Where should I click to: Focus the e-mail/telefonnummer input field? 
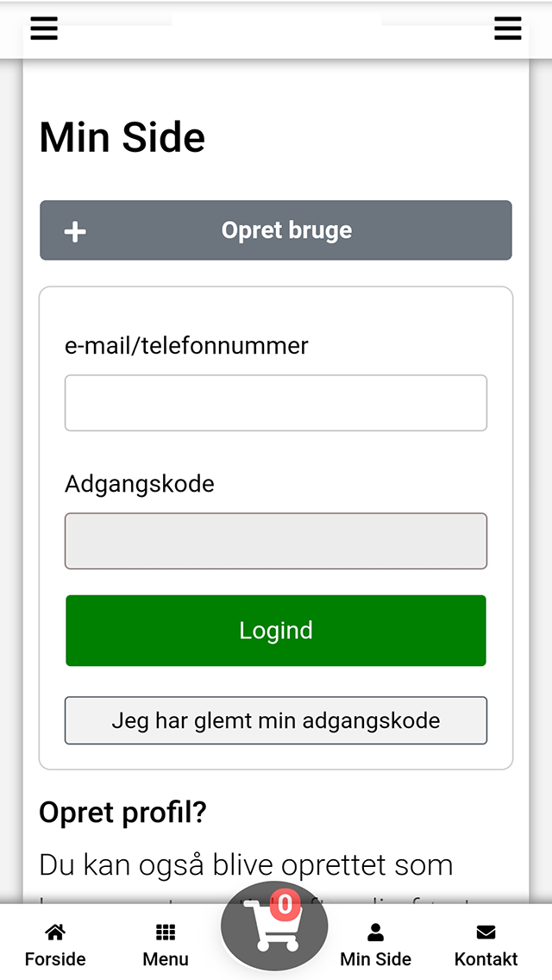(x=276, y=403)
